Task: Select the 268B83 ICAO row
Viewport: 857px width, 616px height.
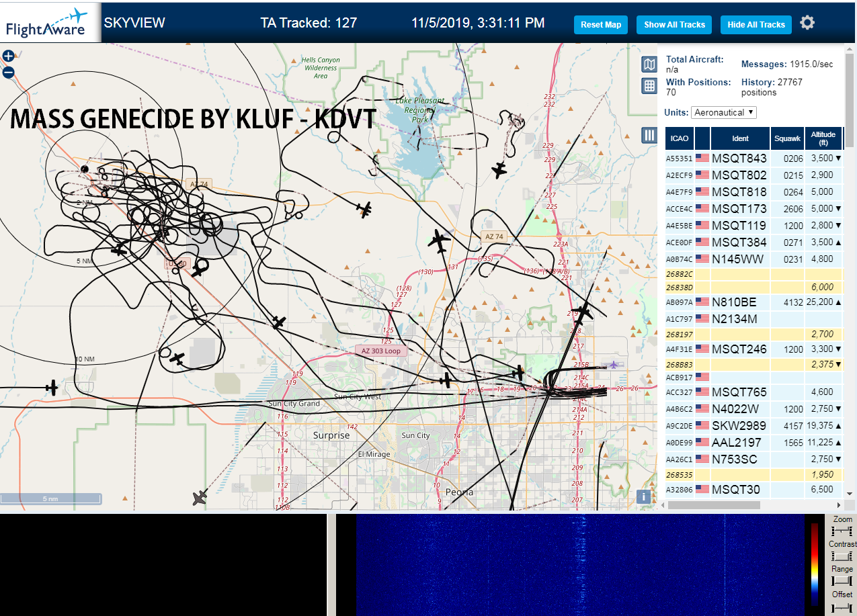Action: [x=753, y=364]
